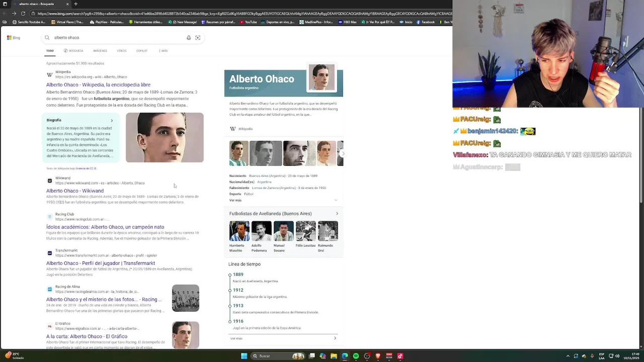Reload the page with the refresh button

coord(23,14)
